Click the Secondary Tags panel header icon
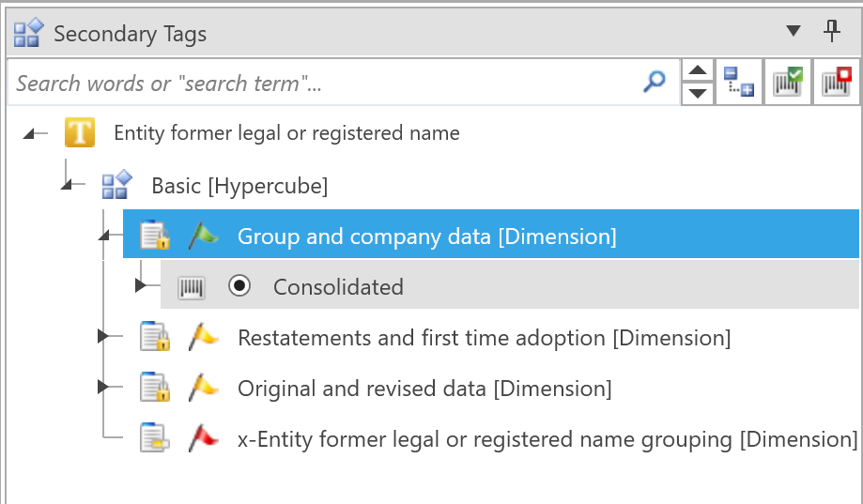This screenshot has height=504, width=863. click(28, 34)
